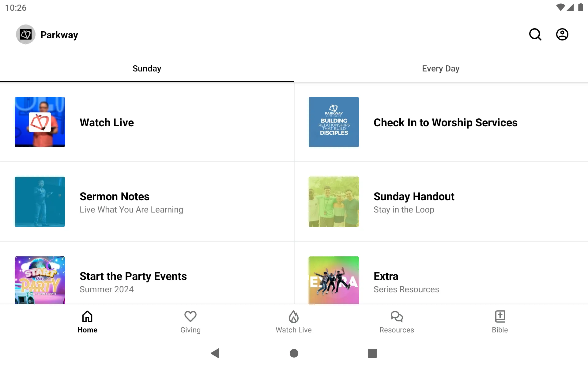Tap the search icon top right
588x368 pixels.
pyautogui.click(x=536, y=34)
